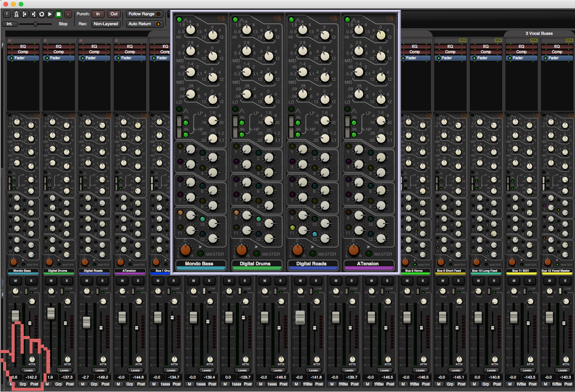
Task: Click the -2.7 gain field on Digital Roads
Action: (x=86, y=377)
